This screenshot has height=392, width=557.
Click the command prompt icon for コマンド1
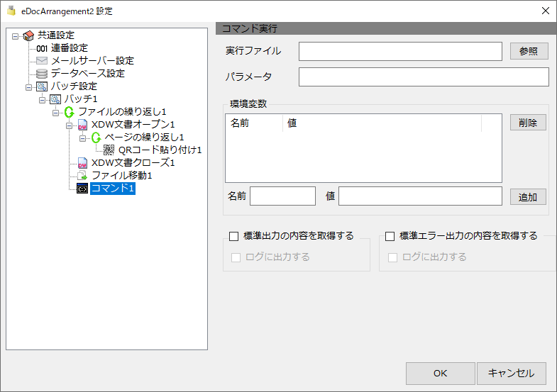82,189
